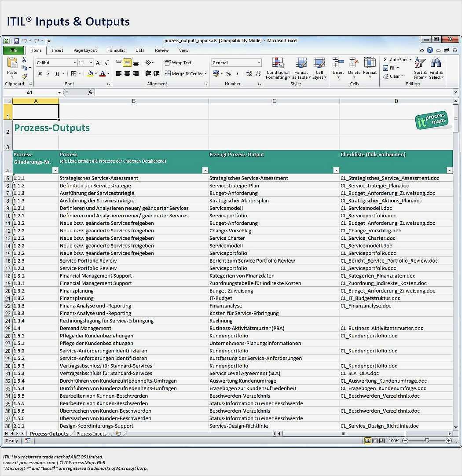Open filter dropdown for Checkliste column
This screenshot has height=476, width=462.
(450, 170)
